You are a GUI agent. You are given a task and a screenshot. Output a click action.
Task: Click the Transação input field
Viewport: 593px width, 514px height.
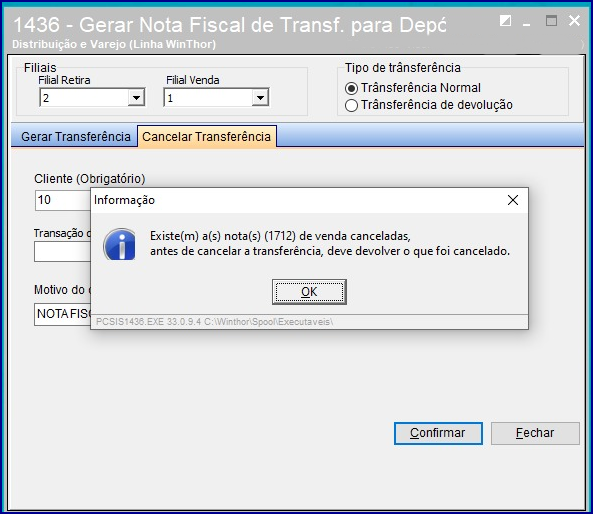pos(63,252)
